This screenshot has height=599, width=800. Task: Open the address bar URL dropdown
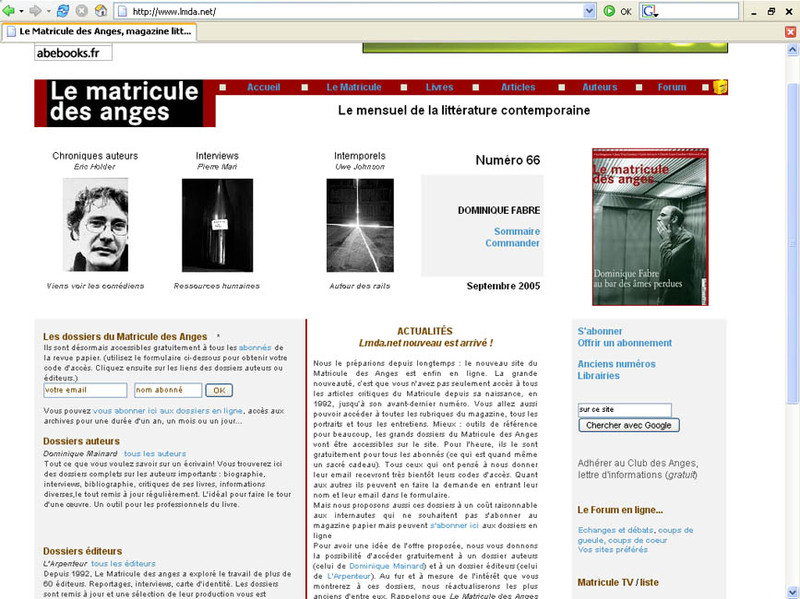click(x=589, y=11)
